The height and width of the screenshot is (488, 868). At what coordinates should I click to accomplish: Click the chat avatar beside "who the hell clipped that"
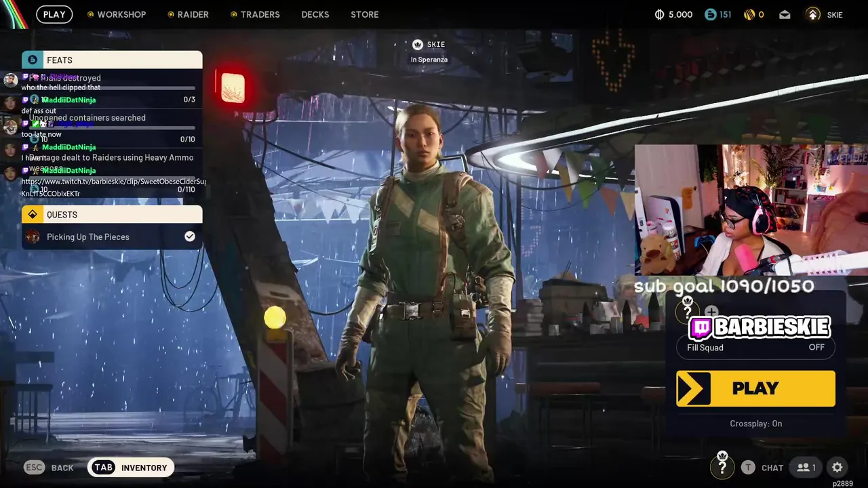(10, 81)
